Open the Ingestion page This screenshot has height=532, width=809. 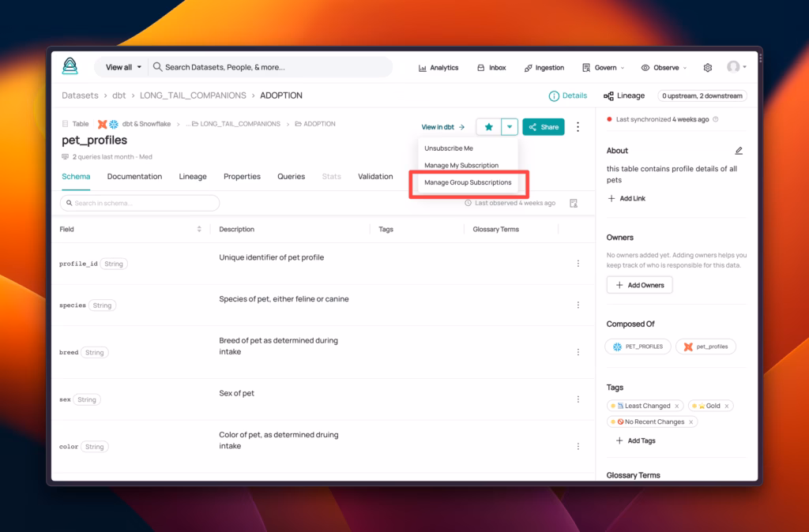[544, 67]
